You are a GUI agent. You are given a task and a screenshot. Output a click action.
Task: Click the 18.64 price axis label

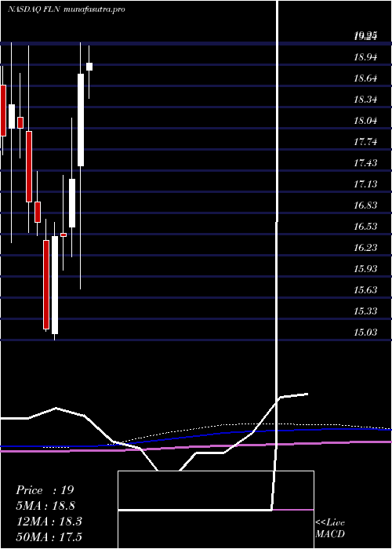365,78
